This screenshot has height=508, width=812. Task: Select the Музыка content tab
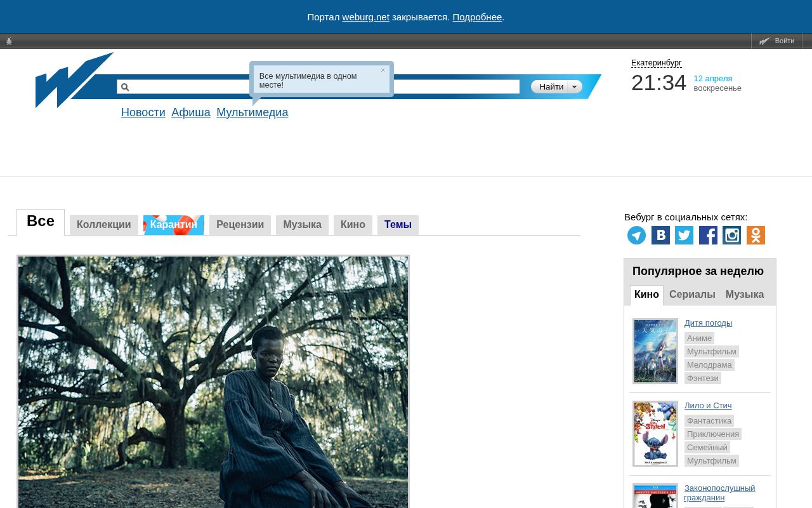point(302,225)
